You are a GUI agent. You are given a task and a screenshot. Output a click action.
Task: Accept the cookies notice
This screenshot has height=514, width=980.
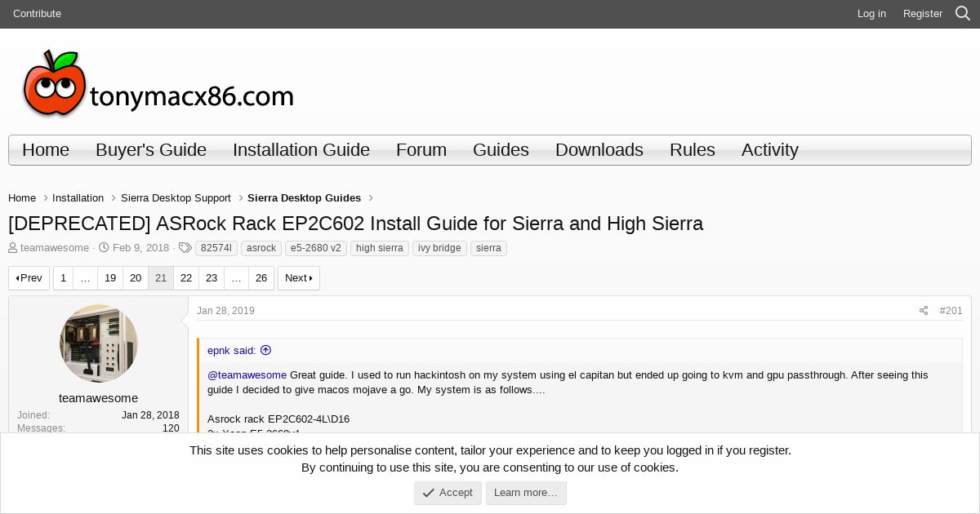pyautogui.click(x=448, y=493)
